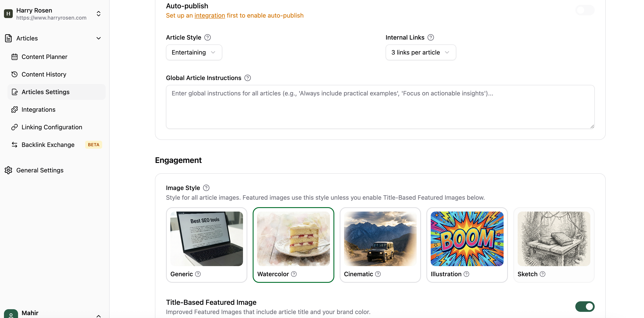Click the integration setup link
Viewport: 644px width, 318px height.
click(x=210, y=15)
